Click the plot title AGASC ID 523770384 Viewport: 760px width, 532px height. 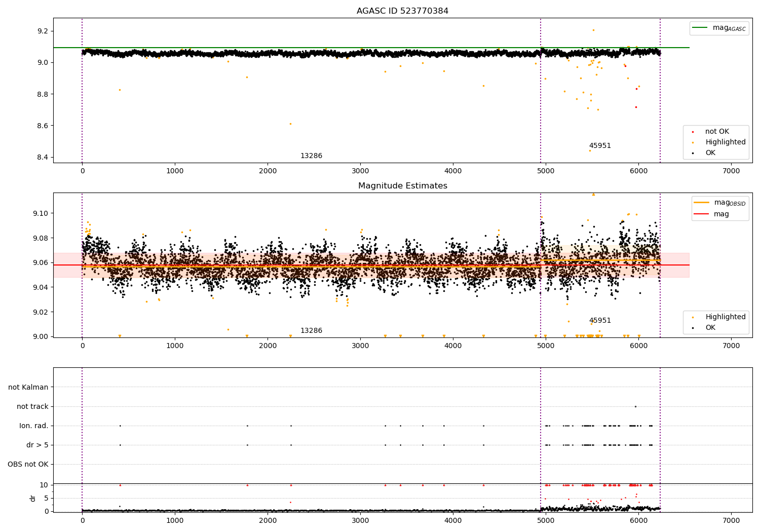pos(402,11)
